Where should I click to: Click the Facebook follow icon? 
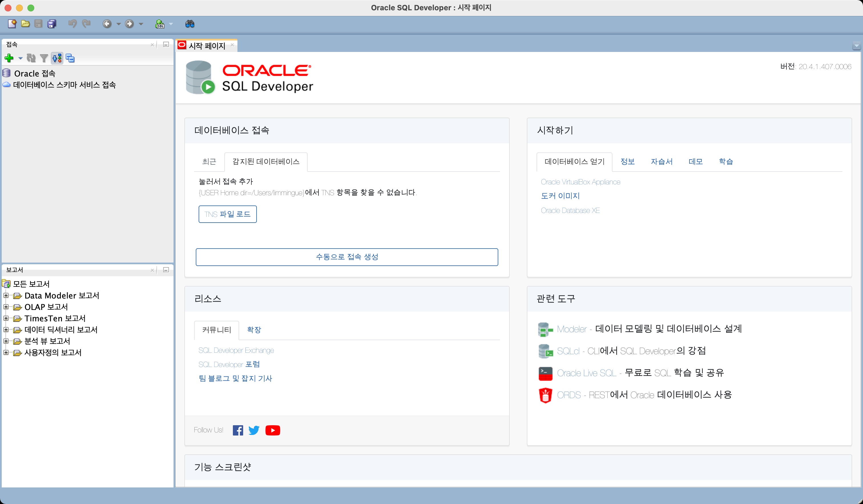tap(238, 430)
